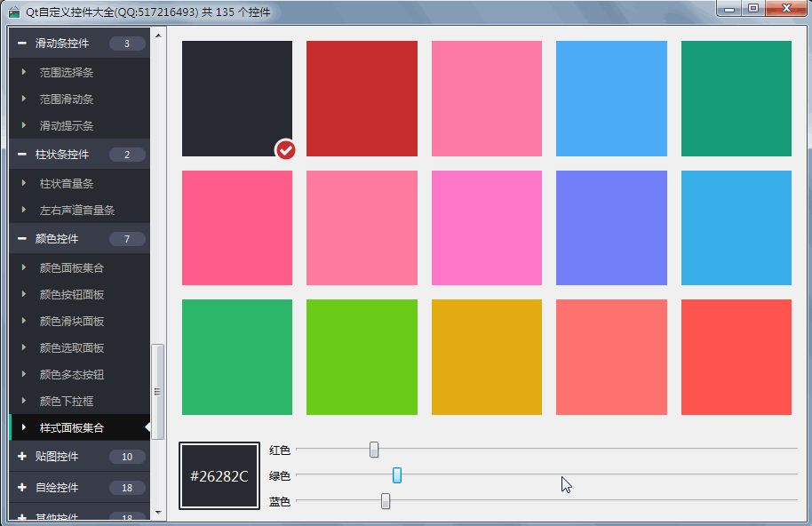Click the #26282C color preview box

point(219,476)
